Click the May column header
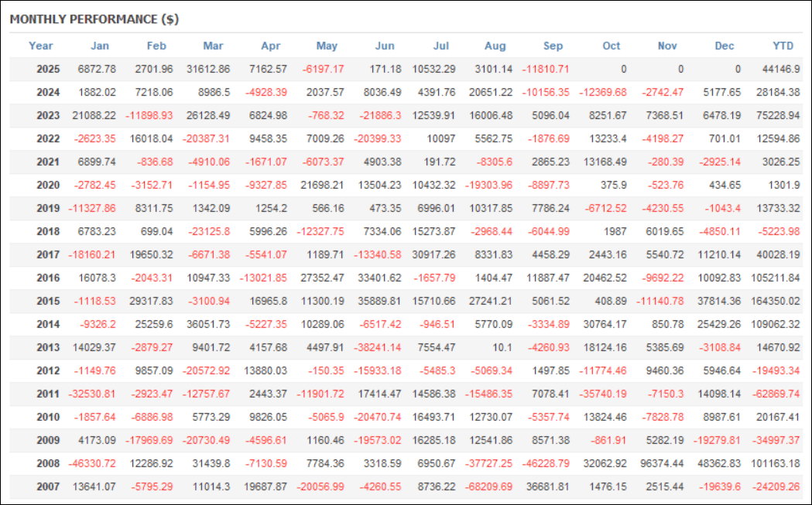Screen dimensions: 812x505 click(327, 46)
